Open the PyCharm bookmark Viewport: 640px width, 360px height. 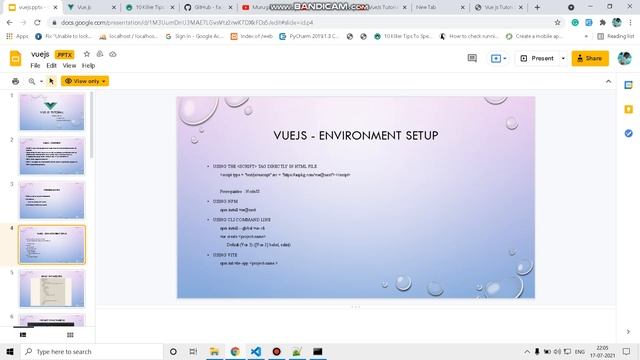coord(309,36)
